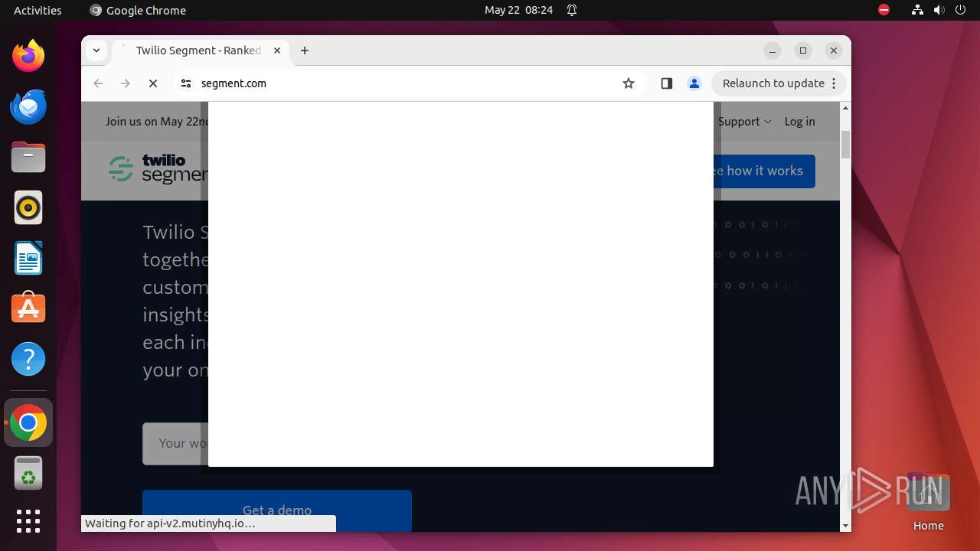Open the clock and calendar, May 22 08:24
The width and height of the screenshot is (980, 551).
pyautogui.click(x=518, y=10)
